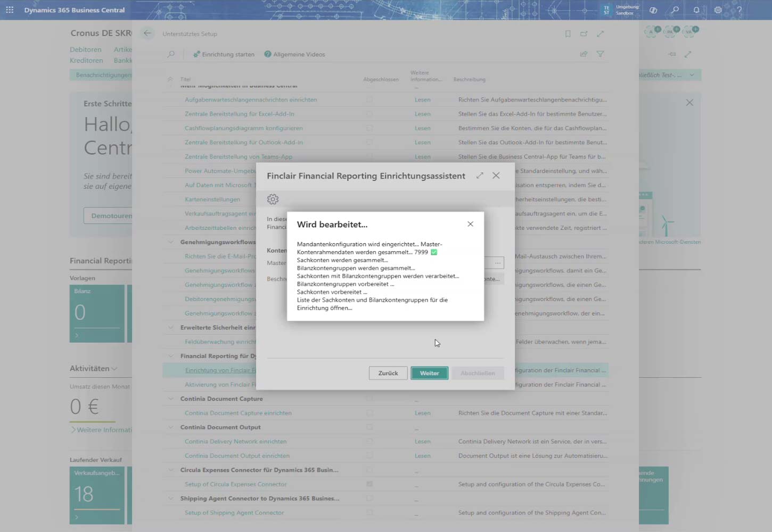
Task: Click Lesen for Continia Delivery Network einrichten
Action: pyautogui.click(x=423, y=442)
